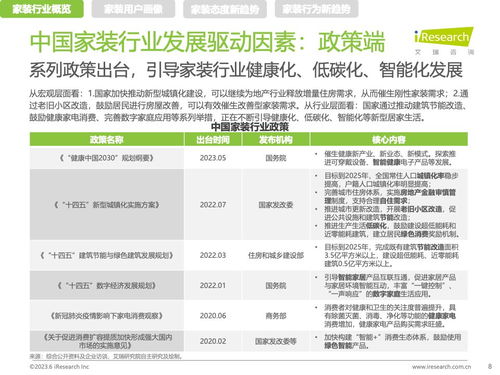This screenshot has width=500, height=375.
Task: Click the date 2023.05
Action: [213, 158]
